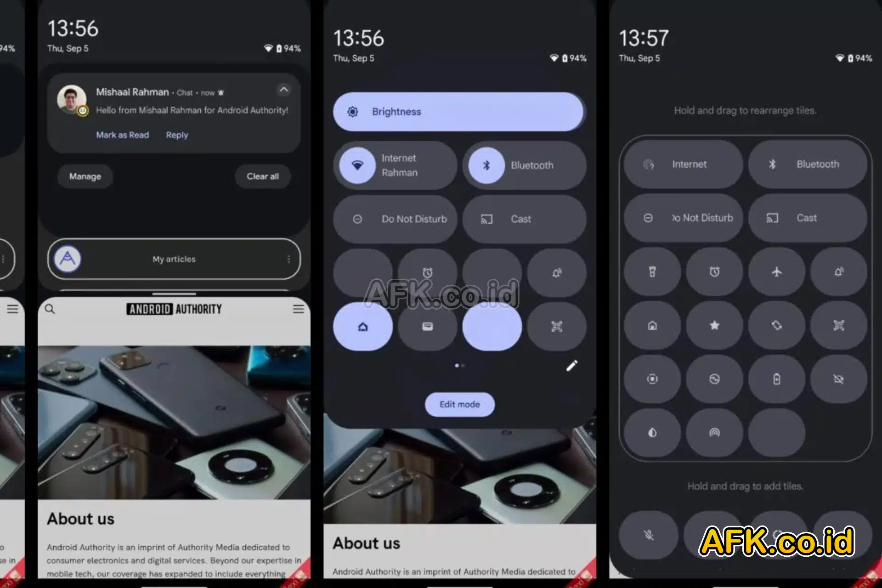Toggle the Bluetooth quick tile

(525, 165)
